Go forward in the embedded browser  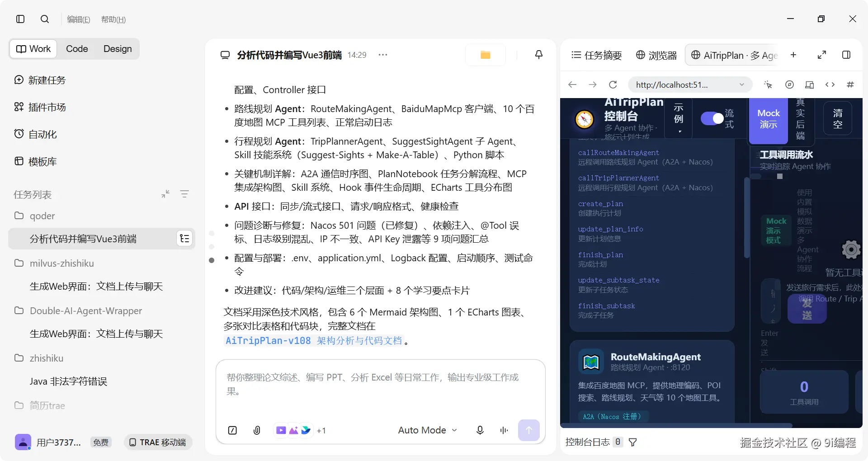pyautogui.click(x=593, y=85)
